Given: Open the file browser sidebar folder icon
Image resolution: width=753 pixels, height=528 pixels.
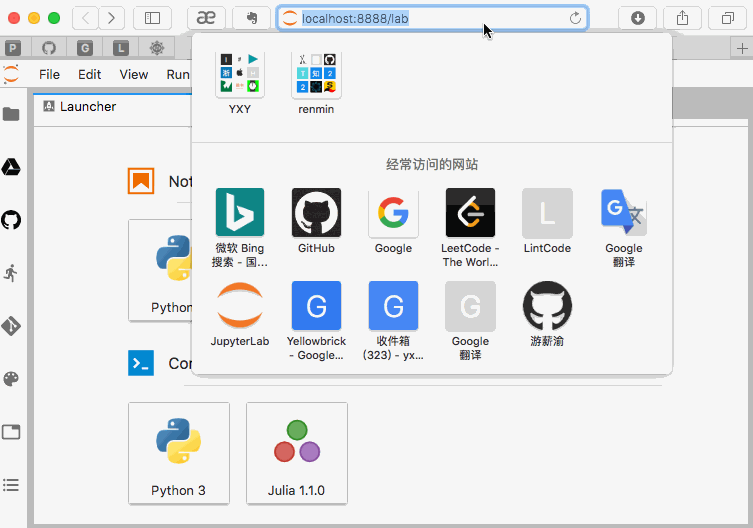Looking at the screenshot, I should tap(11, 114).
